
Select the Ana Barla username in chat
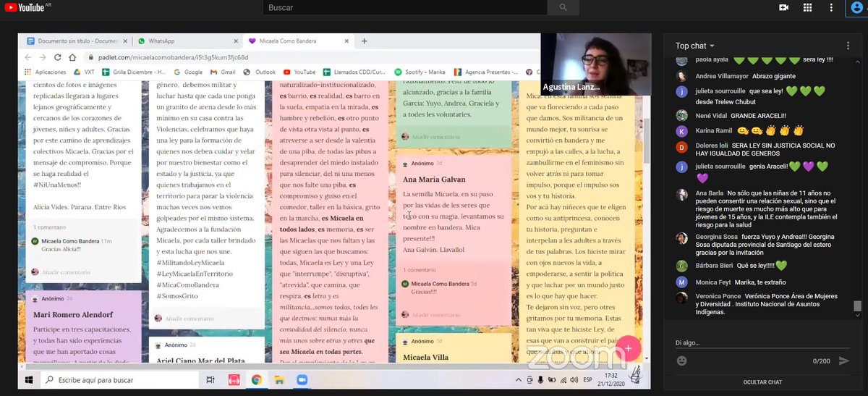[710, 193]
